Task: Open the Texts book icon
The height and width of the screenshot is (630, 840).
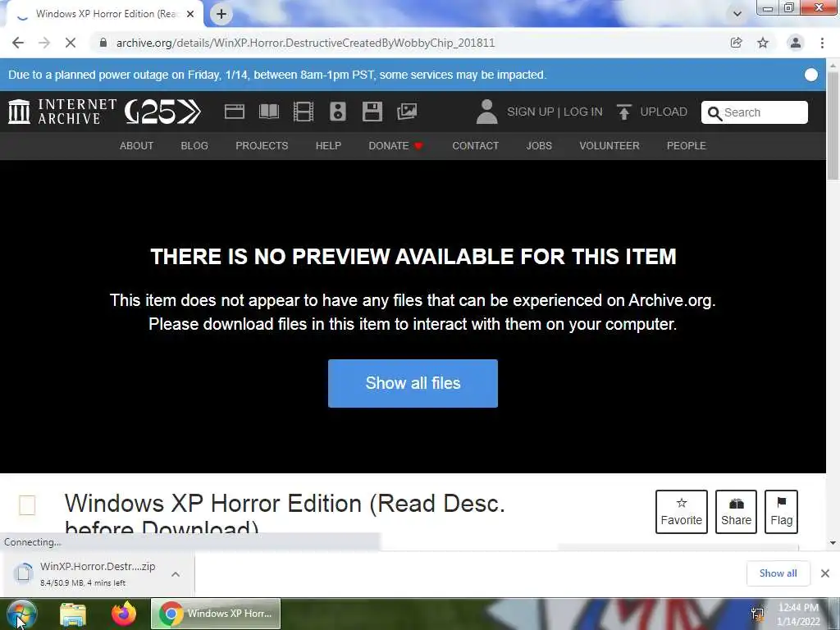Action: tap(269, 112)
